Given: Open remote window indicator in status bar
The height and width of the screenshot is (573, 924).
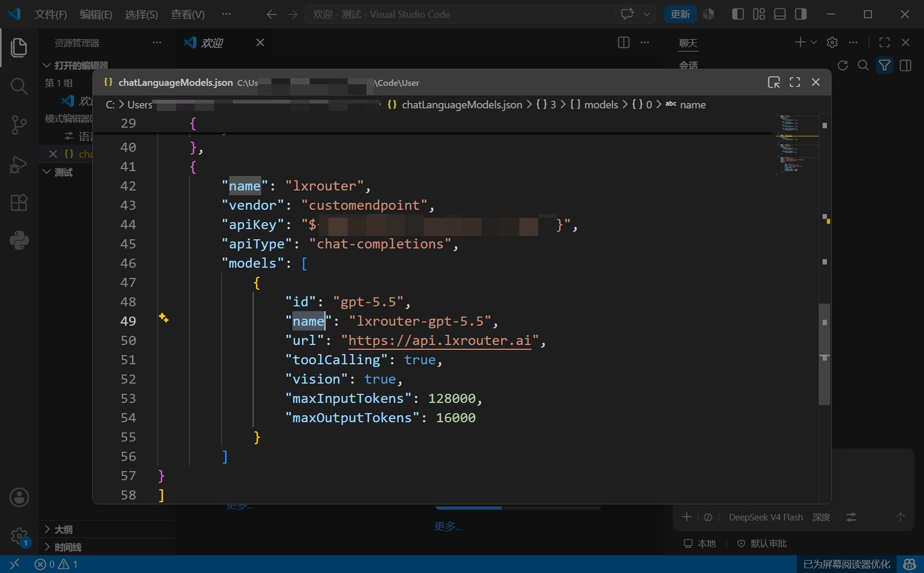Looking at the screenshot, I should click(x=14, y=564).
